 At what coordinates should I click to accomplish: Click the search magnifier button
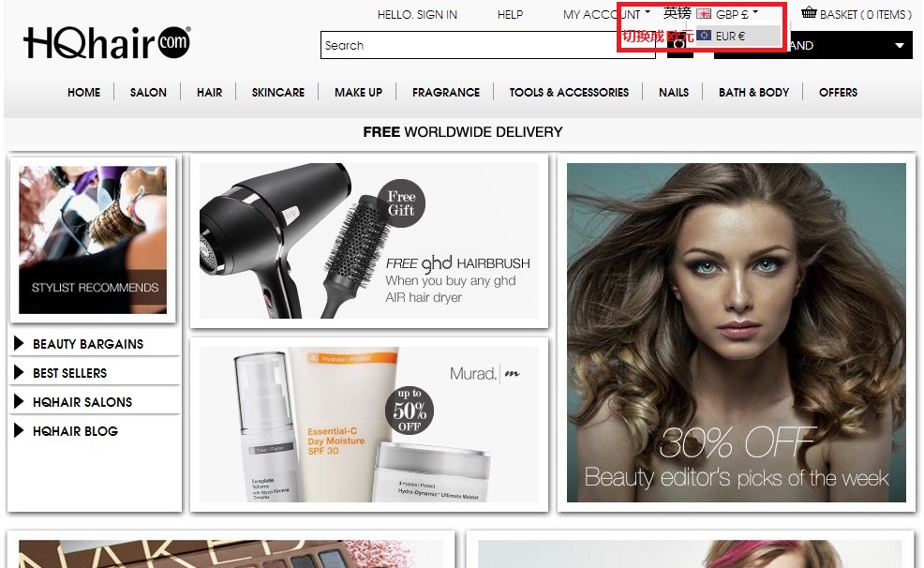tap(680, 45)
